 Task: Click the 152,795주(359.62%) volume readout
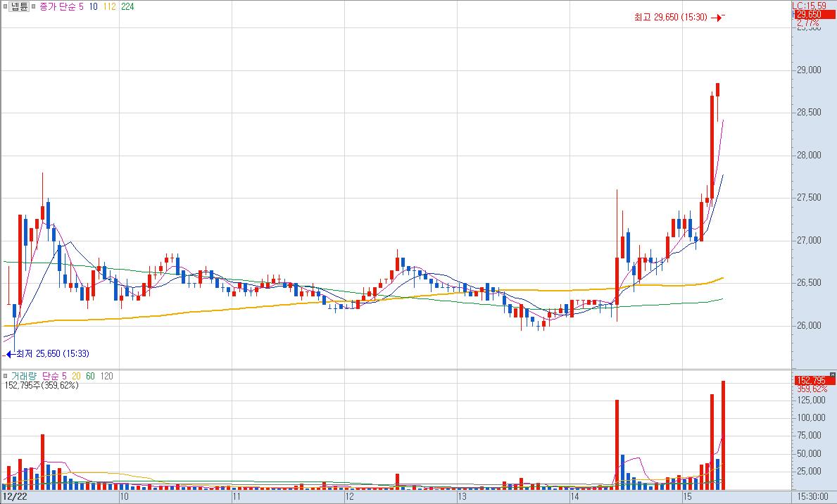(41, 385)
